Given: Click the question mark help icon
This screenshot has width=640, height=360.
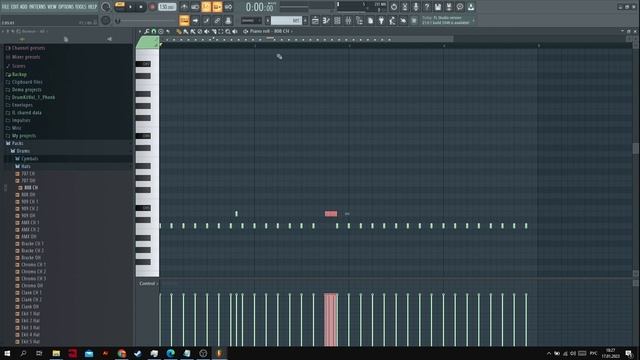Looking at the screenshot, I should (427, 7).
